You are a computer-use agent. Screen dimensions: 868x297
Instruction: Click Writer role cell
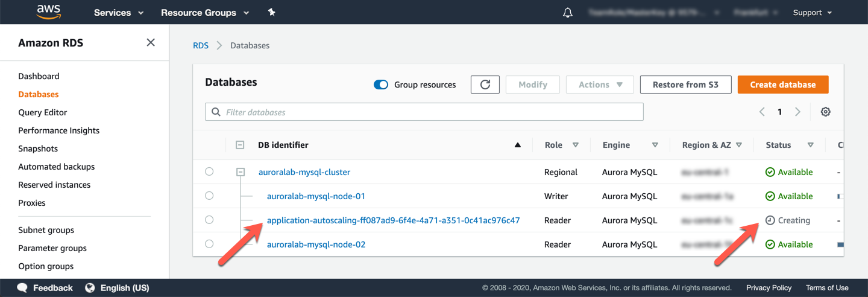(x=557, y=196)
